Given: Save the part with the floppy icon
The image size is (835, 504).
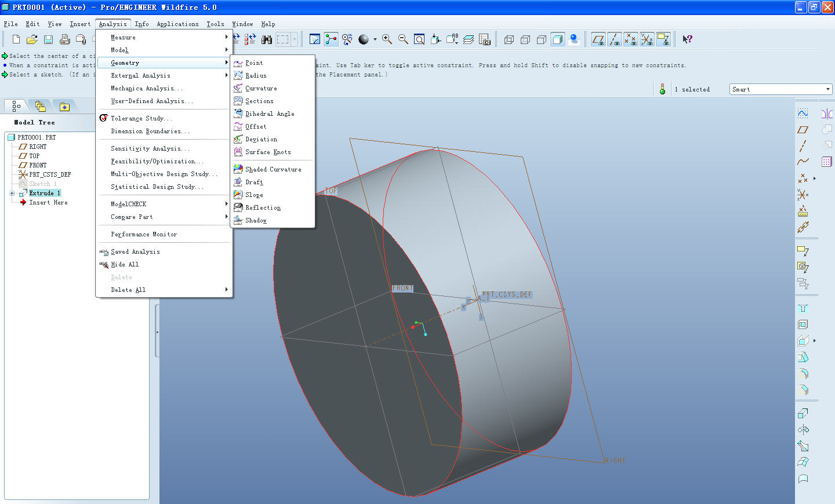Looking at the screenshot, I should [x=48, y=39].
